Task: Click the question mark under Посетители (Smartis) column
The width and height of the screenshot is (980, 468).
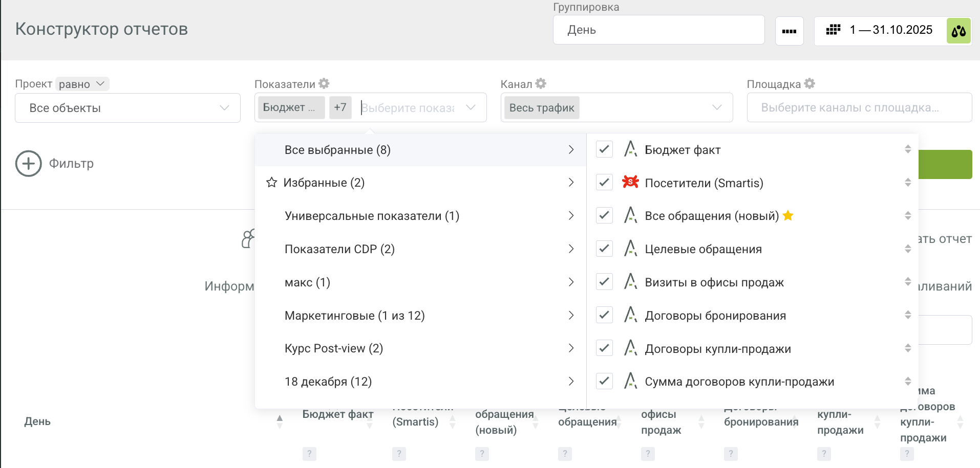Action: click(x=399, y=454)
